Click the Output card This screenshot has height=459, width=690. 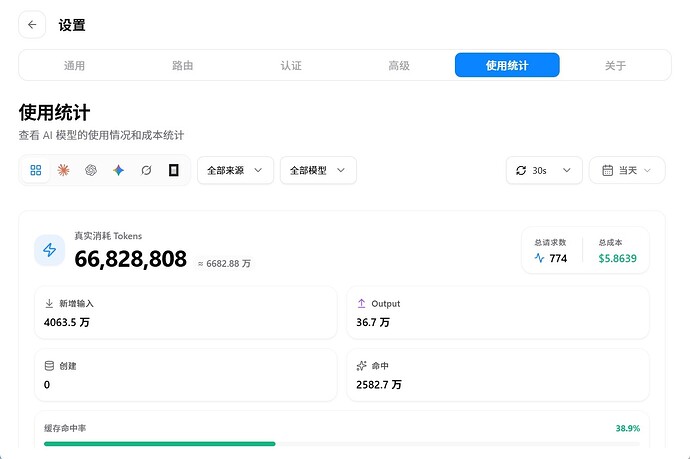point(498,313)
